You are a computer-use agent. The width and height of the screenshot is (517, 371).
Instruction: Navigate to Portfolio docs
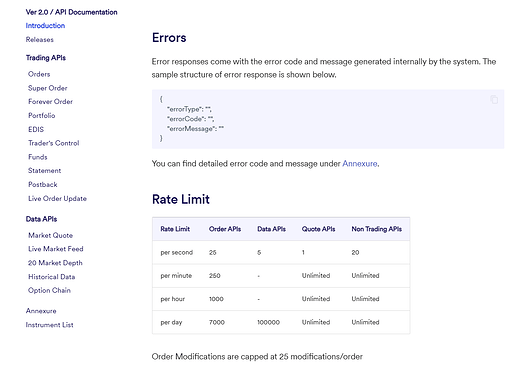click(x=42, y=116)
